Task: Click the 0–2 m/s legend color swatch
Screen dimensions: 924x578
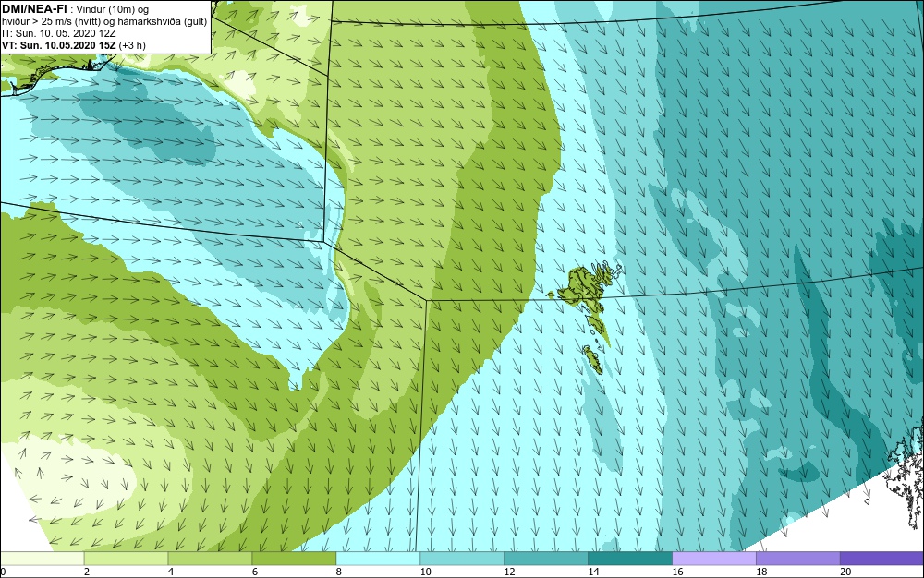Action: 43,559
